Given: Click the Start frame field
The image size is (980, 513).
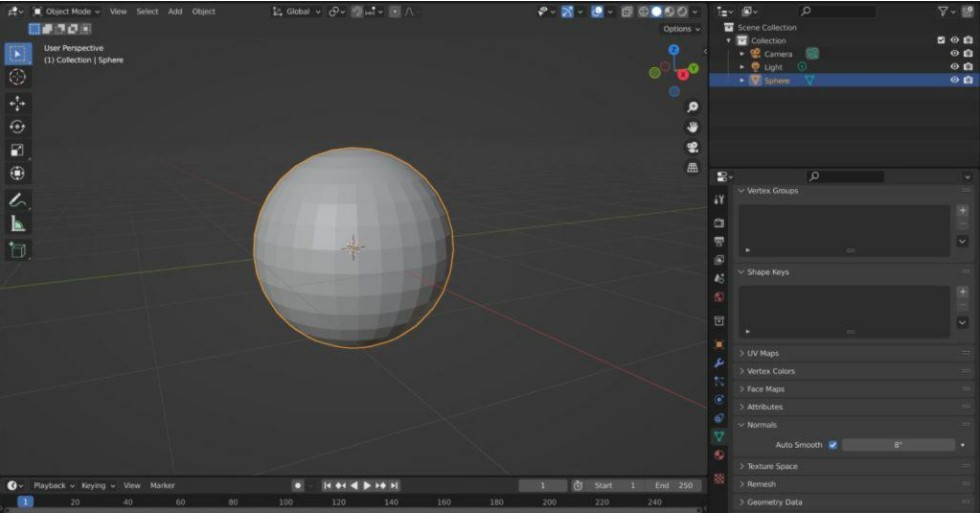Looking at the screenshot, I should pyautogui.click(x=615, y=486).
